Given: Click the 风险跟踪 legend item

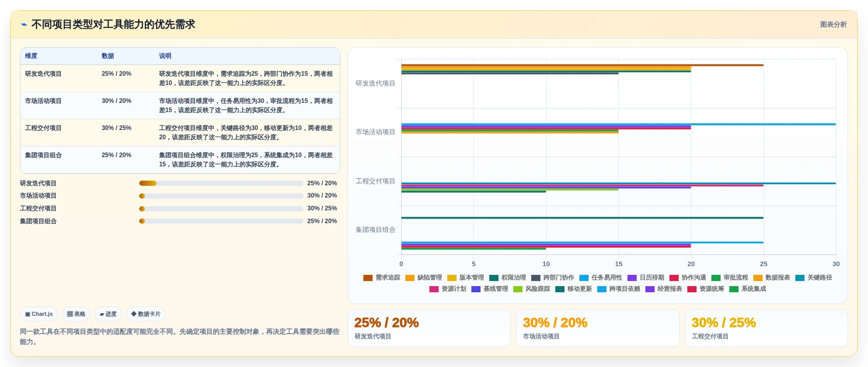Looking at the screenshot, I should 532,289.
